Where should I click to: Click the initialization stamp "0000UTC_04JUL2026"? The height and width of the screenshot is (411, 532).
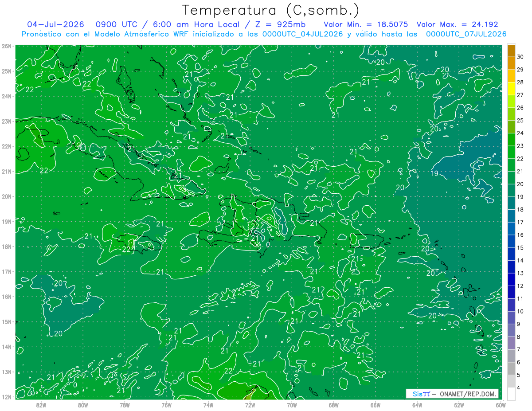point(303,34)
